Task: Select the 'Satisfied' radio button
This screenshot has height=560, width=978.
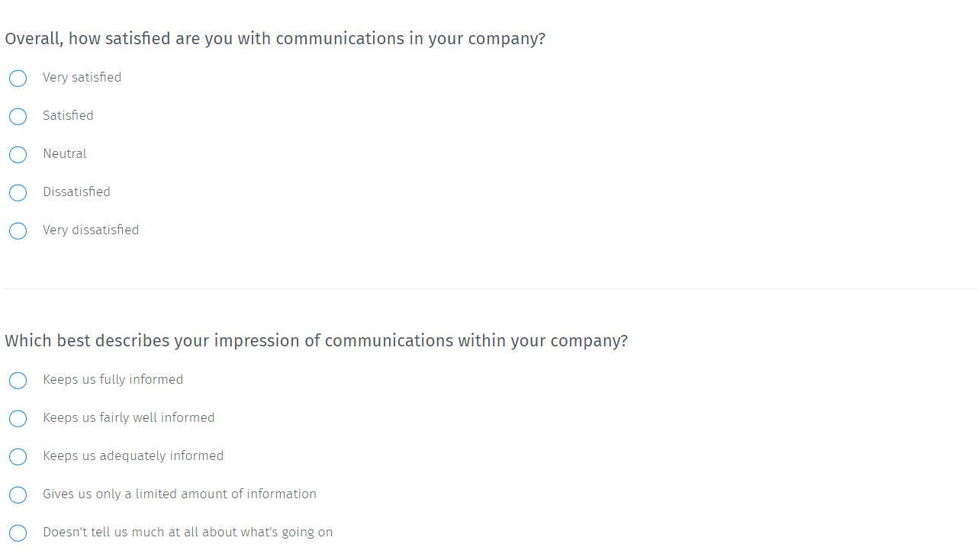Action: pyautogui.click(x=18, y=116)
